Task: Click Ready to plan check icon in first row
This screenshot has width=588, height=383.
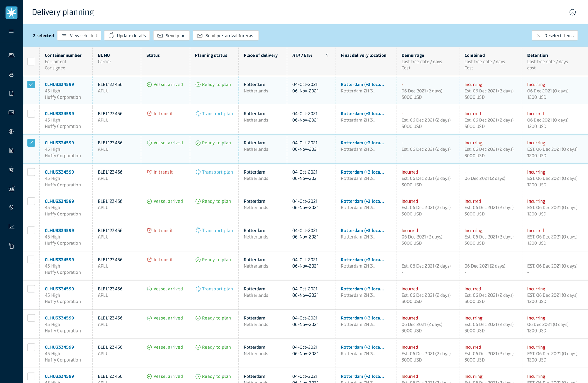Action: pos(198,85)
